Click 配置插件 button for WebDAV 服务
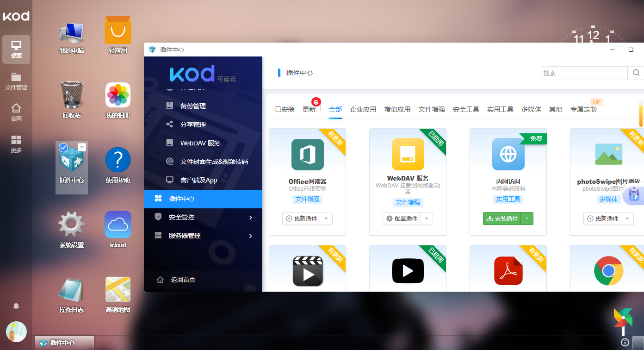The height and width of the screenshot is (350, 644). [402, 219]
